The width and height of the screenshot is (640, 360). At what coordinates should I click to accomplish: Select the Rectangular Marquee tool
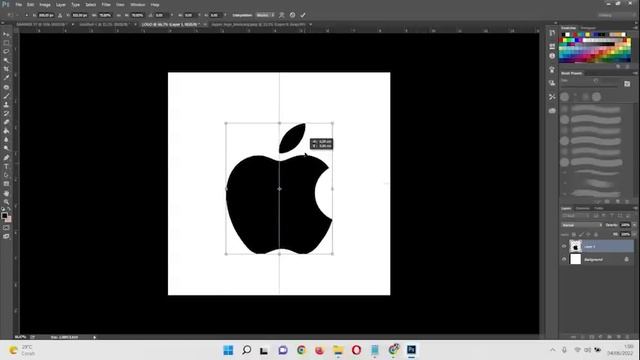point(6,43)
